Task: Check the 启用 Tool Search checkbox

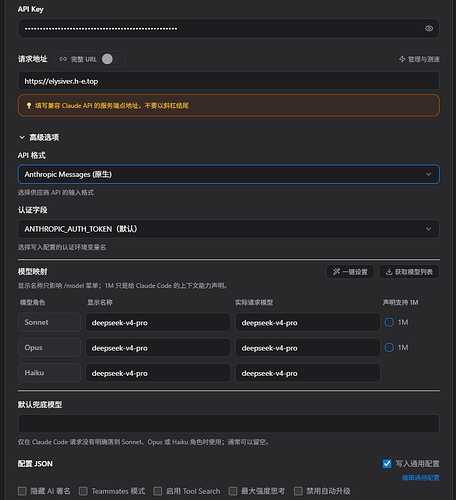Action: [158, 491]
